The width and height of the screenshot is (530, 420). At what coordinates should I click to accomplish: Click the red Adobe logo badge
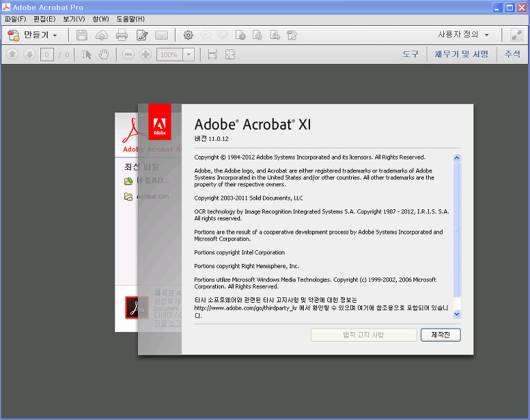tap(160, 121)
